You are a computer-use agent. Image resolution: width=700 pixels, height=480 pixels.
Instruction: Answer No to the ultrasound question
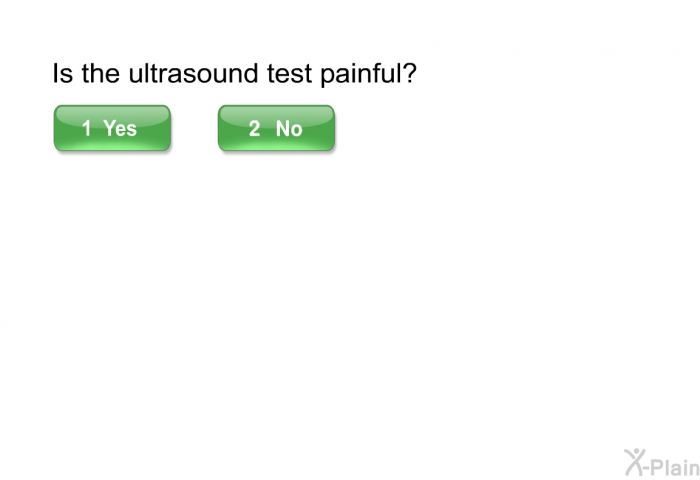click(x=276, y=128)
